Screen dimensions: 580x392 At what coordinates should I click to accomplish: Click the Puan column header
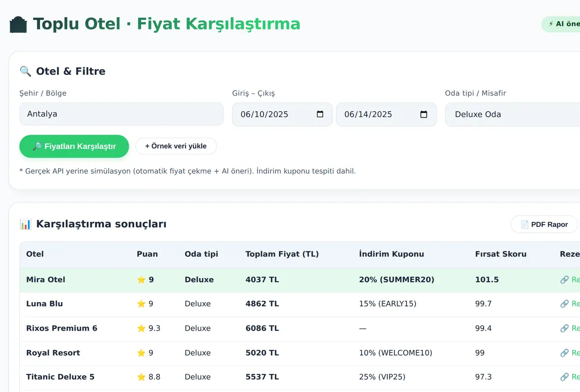pos(147,254)
